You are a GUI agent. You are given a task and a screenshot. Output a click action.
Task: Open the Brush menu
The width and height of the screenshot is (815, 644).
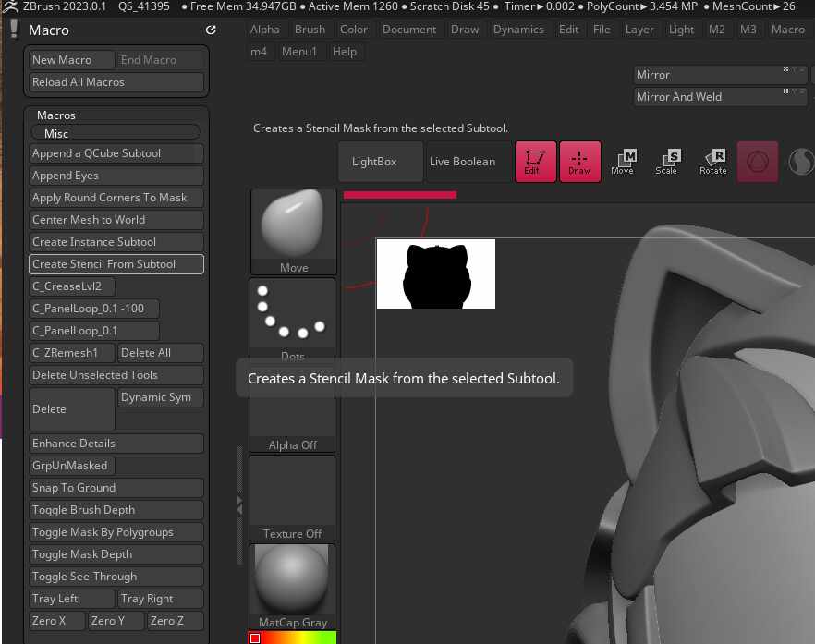click(x=310, y=30)
